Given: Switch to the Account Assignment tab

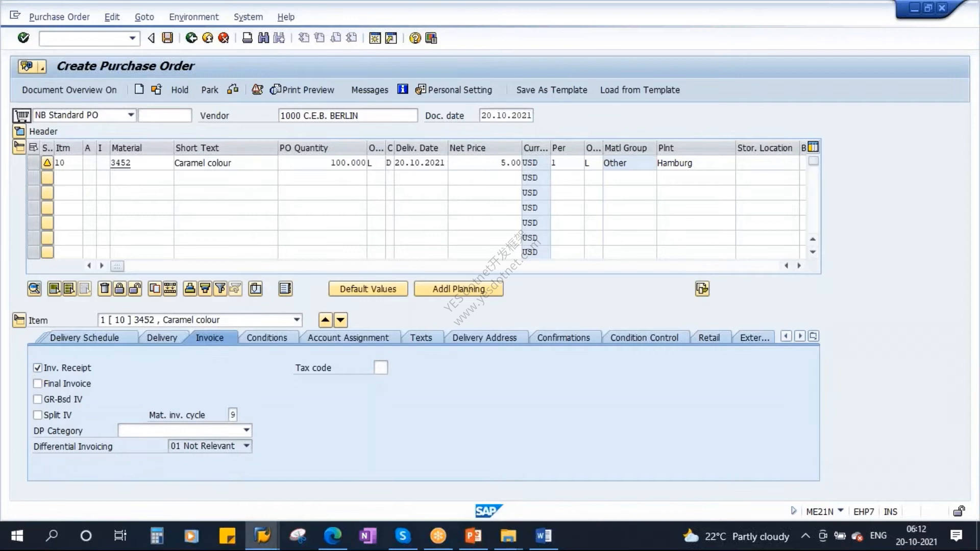Looking at the screenshot, I should click(x=348, y=338).
